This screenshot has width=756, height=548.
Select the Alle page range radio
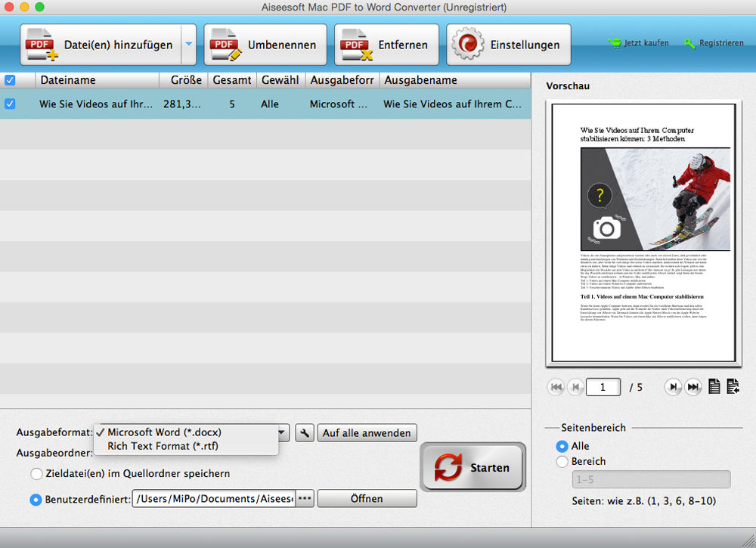pyautogui.click(x=562, y=446)
